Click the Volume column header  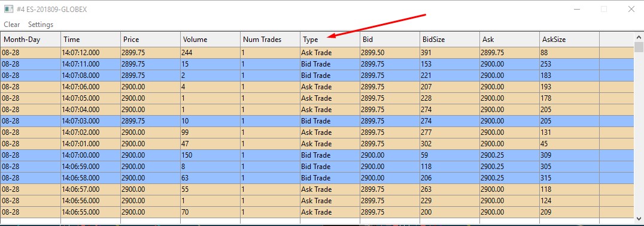click(x=210, y=40)
